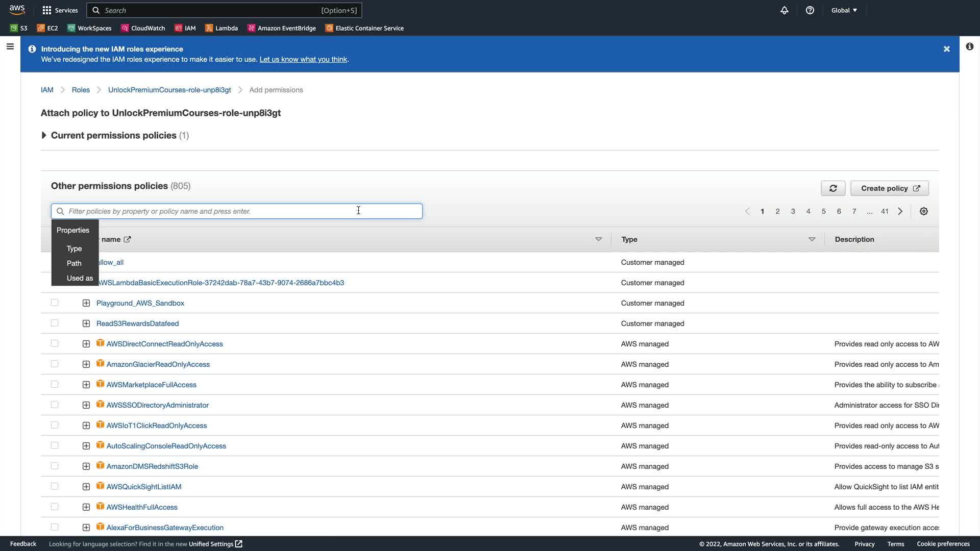
Task: Check the Playground_AWS_Sandbox policy checkbox
Action: coord(55,303)
